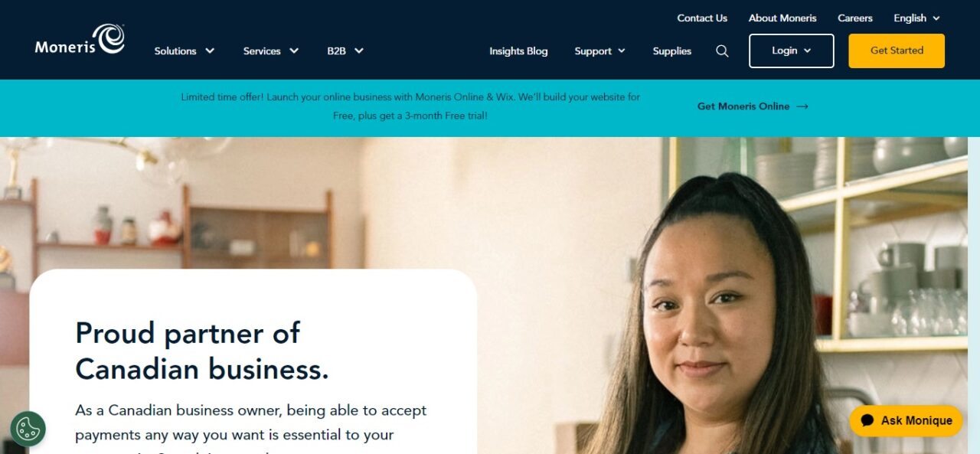Open the search magnifier icon
This screenshot has width=980, height=454.
(722, 51)
